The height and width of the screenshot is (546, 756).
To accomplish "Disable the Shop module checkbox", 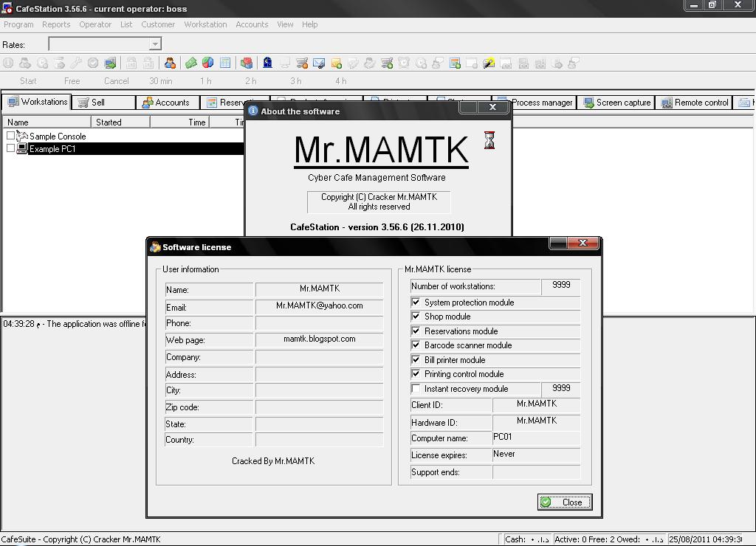I will [416, 316].
